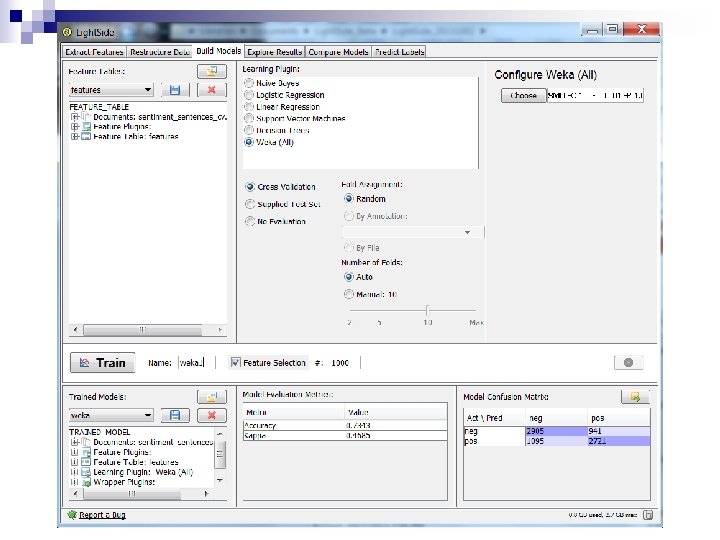Click the Documents icon in trained model tree
Screen dimensions: 720x540
pyautogui.click(x=86, y=442)
